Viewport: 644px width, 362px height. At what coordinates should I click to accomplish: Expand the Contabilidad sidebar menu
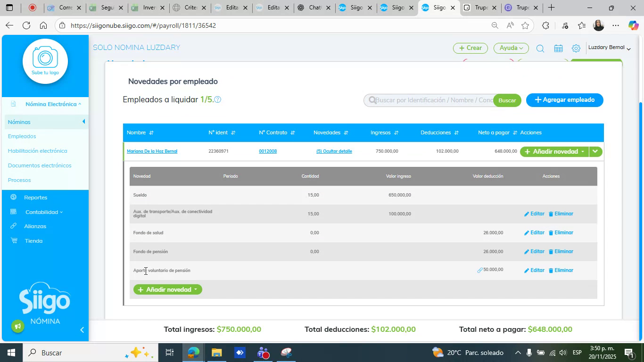tap(44, 212)
